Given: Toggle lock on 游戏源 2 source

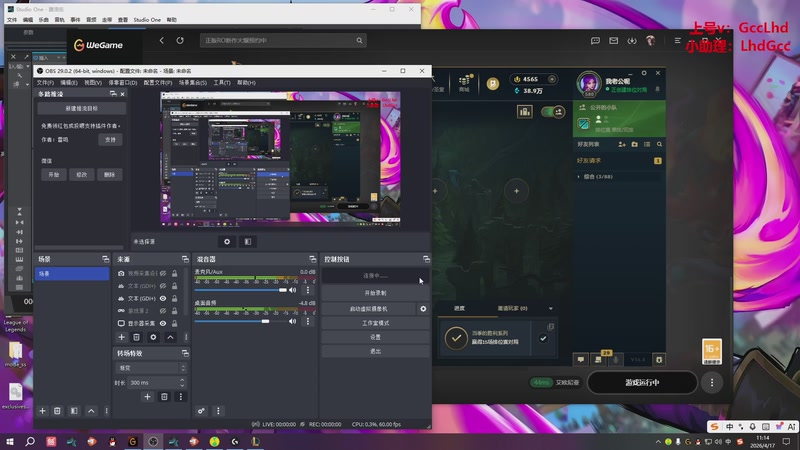Looking at the screenshot, I should (x=174, y=311).
